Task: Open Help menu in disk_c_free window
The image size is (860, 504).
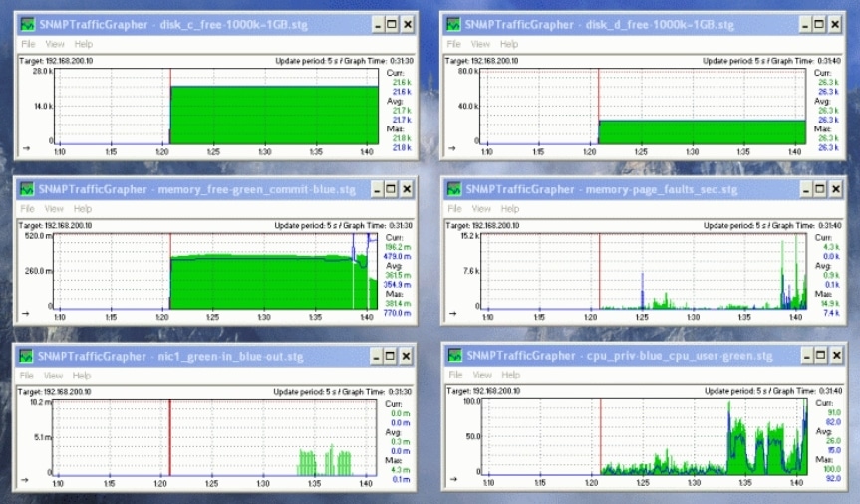Action: (x=84, y=44)
